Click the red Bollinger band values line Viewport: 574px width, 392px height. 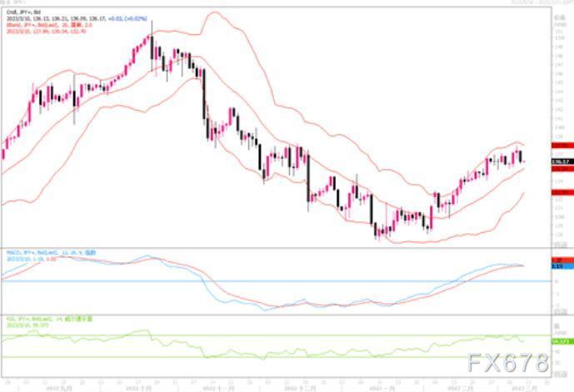pyautogui.click(x=46, y=32)
